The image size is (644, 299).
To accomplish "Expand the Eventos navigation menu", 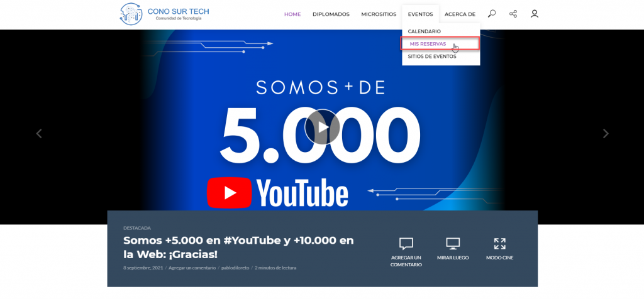I will [x=420, y=14].
